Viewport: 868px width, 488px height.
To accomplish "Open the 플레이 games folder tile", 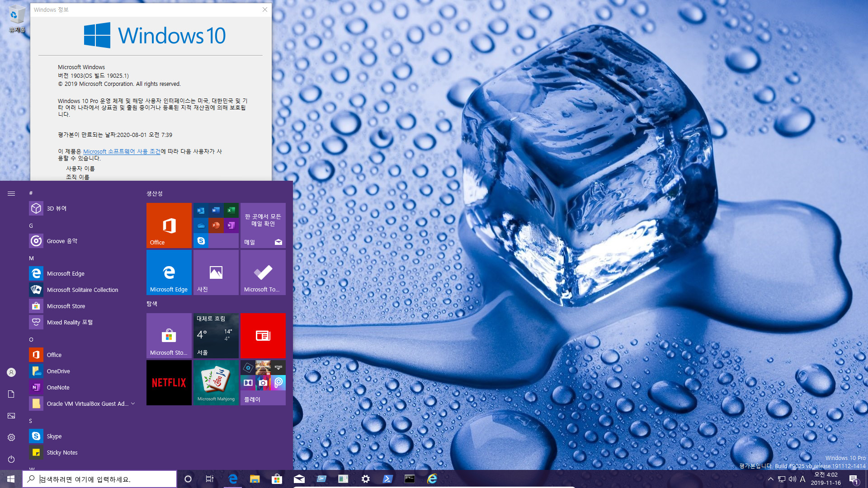I will pyautogui.click(x=263, y=383).
